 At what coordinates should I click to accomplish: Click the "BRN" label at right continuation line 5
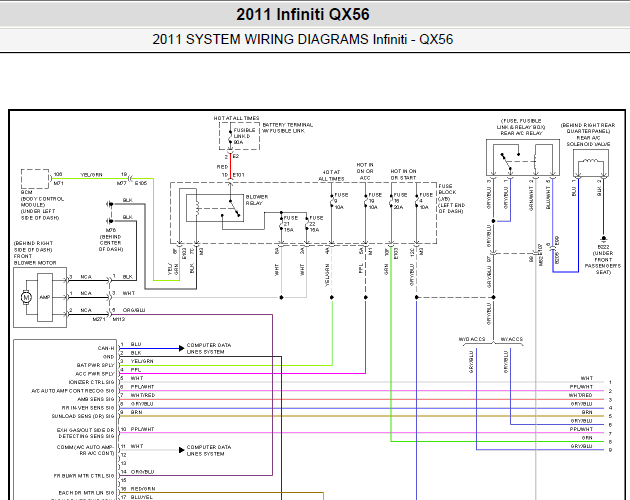[x=587, y=412]
